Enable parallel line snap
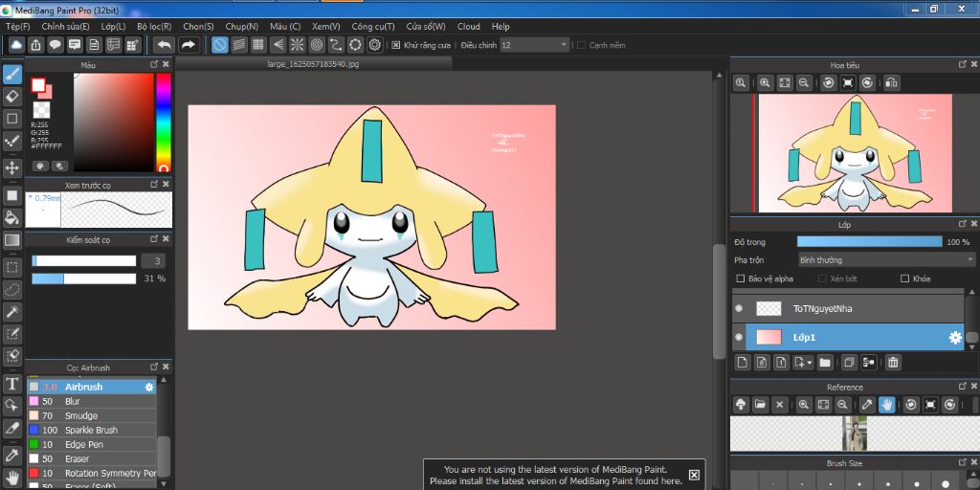Screen dimensions: 980x490 point(238,44)
